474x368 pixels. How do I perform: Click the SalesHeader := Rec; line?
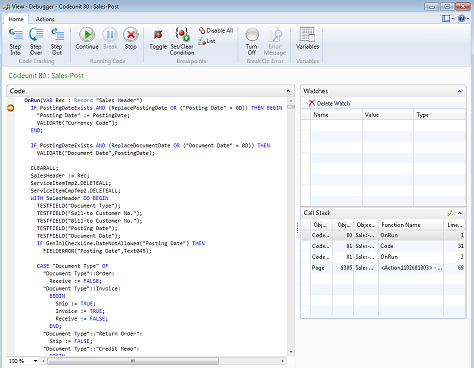pos(60,175)
